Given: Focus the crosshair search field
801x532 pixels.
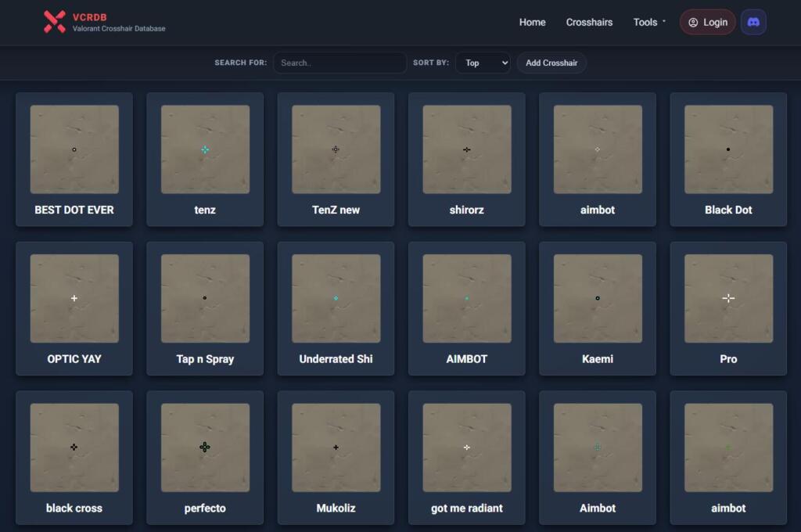Looking at the screenshot, I should pos(339,63).
